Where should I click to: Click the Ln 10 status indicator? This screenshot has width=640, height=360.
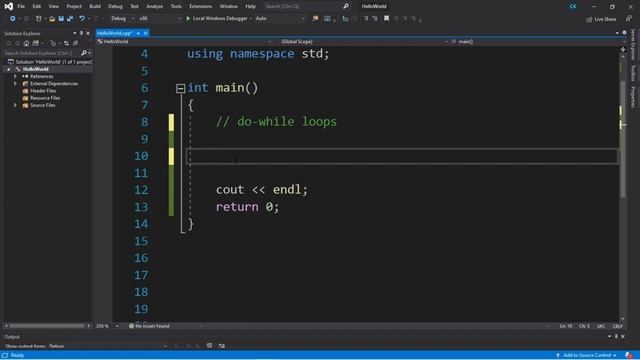[x=566, y=326]
